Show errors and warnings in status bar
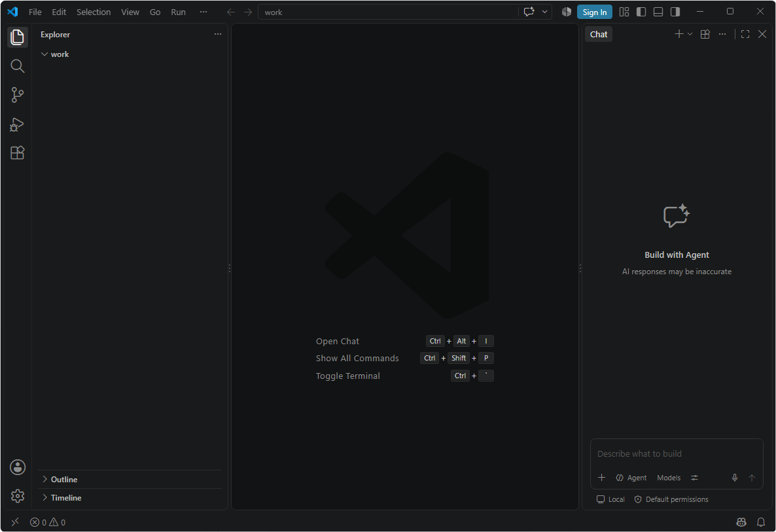 [x=48, y=522]
